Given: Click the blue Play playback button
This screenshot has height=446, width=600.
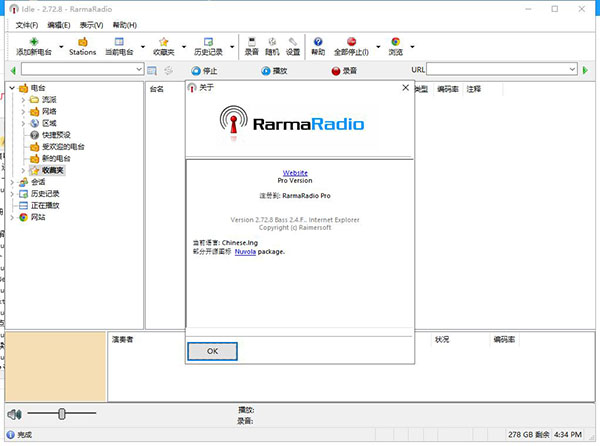Looking at the screenshot, I should [274, 71].
